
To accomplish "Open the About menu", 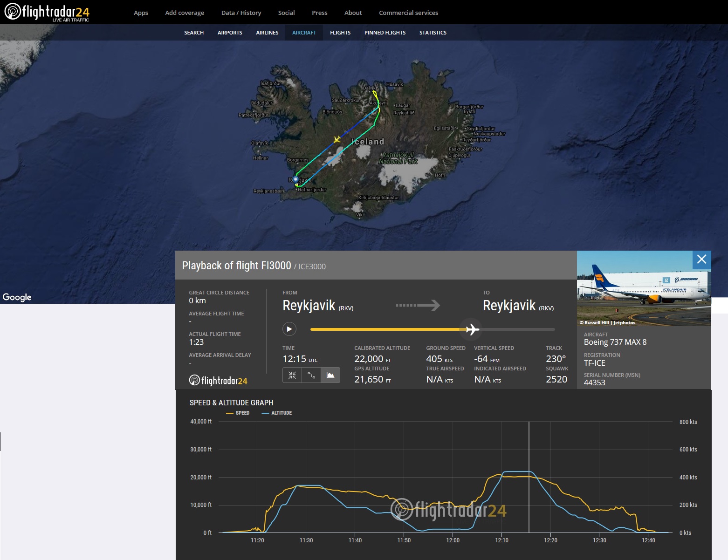I will click(x=353, y=13).
